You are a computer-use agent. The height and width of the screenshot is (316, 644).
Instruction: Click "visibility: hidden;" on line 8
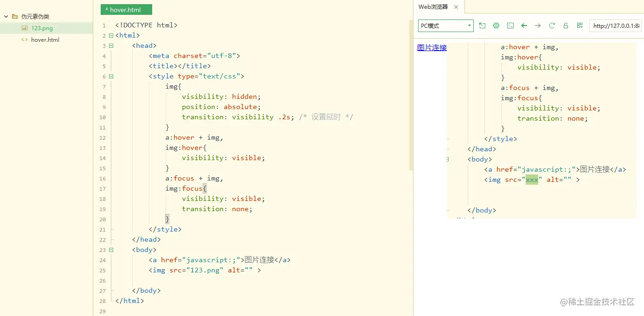[x=221, y=97]
